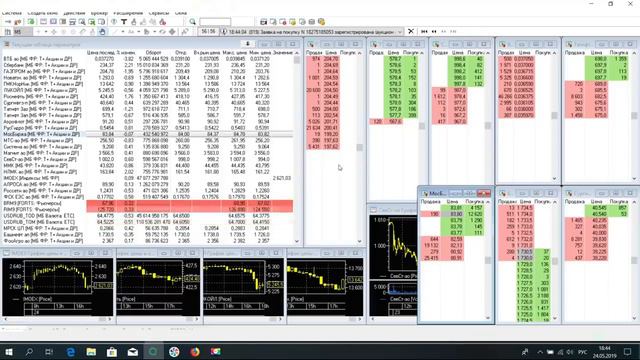
Task: Select the ЛУКОЙЛ row
Action: click(148, 90)
